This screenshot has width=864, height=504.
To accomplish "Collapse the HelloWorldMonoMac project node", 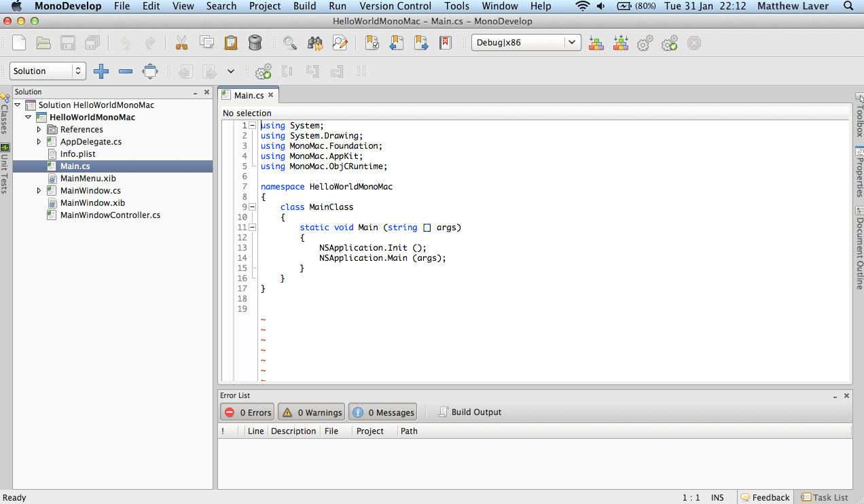I will coord(28,118).
